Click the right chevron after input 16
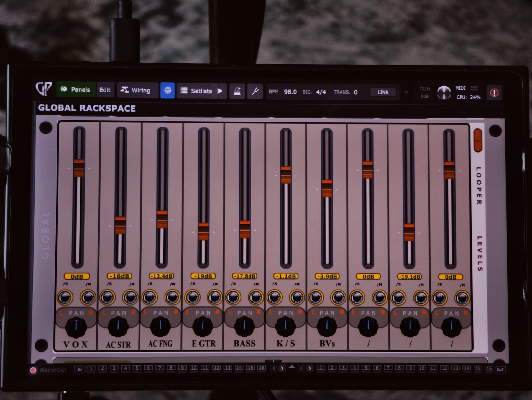 click(x=282, y=368)
